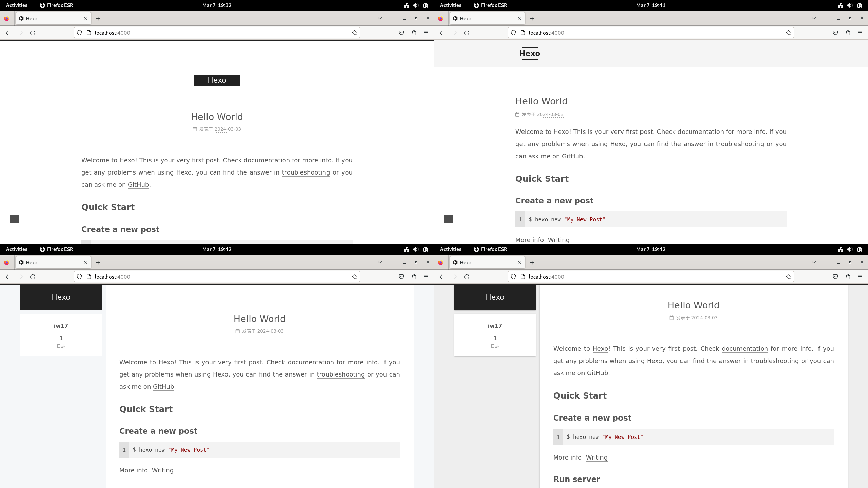Click Hexo site title banner in top-left page
The image size is (868, 488).
click(x=217, y=80)
